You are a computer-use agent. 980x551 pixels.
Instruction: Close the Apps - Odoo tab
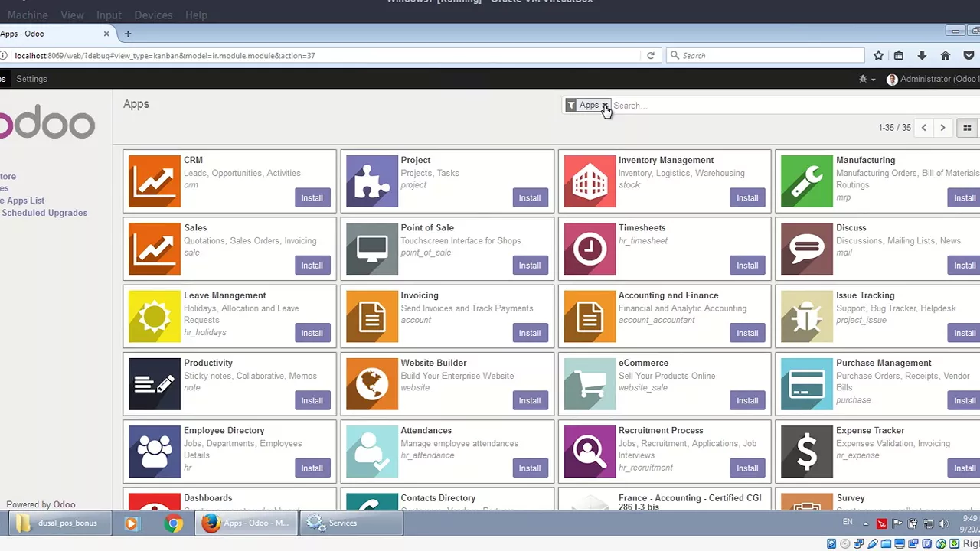click(106, 34)
